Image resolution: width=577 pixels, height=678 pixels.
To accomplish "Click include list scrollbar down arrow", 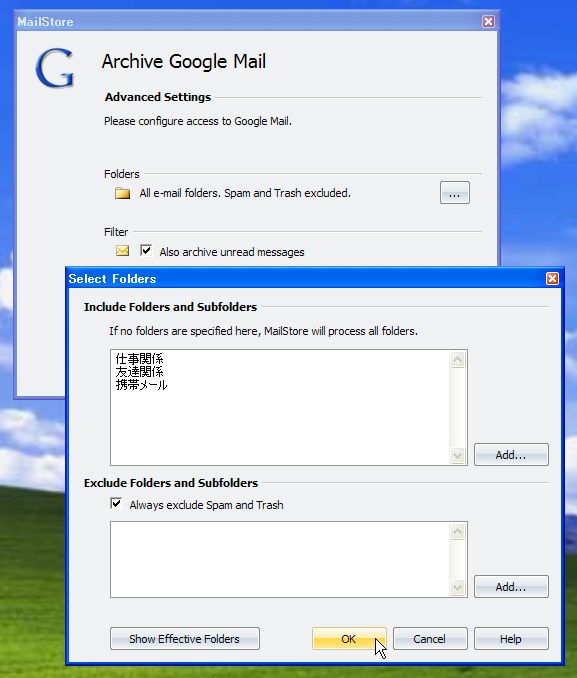I will point(458,455).
